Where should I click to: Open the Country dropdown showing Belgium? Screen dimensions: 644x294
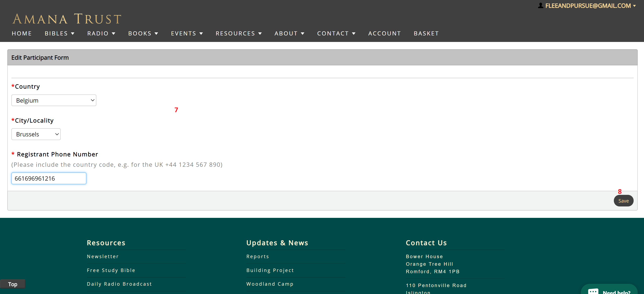(x=54, y=100)
